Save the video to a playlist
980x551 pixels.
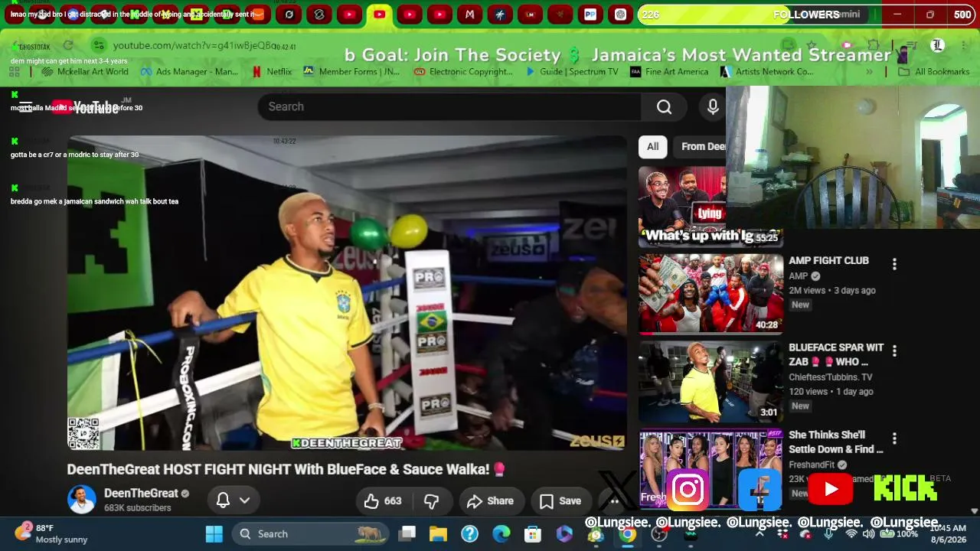click(x=560, y=500)
